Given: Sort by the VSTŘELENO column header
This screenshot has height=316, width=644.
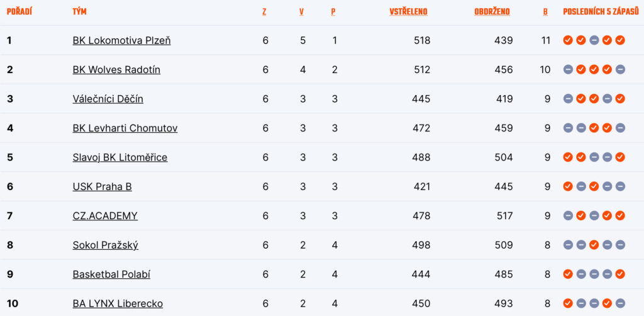Looking at the screenshot, I should coord(408,12).
